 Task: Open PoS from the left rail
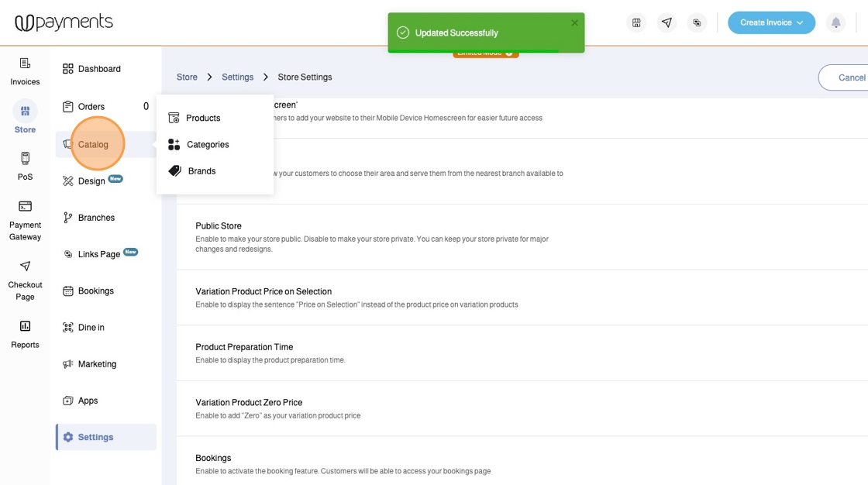[25, 166]
